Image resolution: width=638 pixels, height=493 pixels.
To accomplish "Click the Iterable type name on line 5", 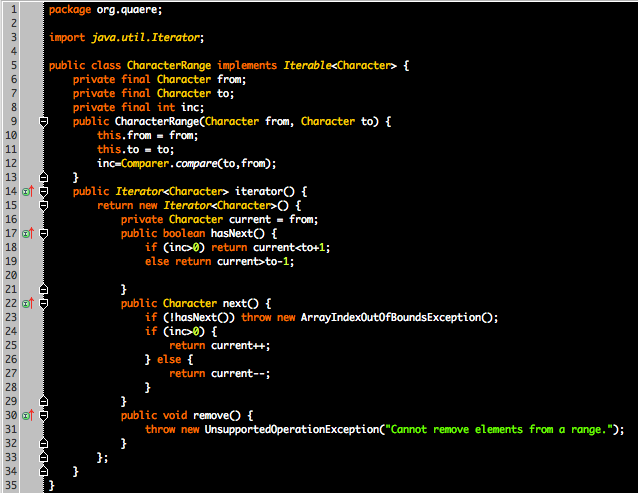I will pos(307,65).
